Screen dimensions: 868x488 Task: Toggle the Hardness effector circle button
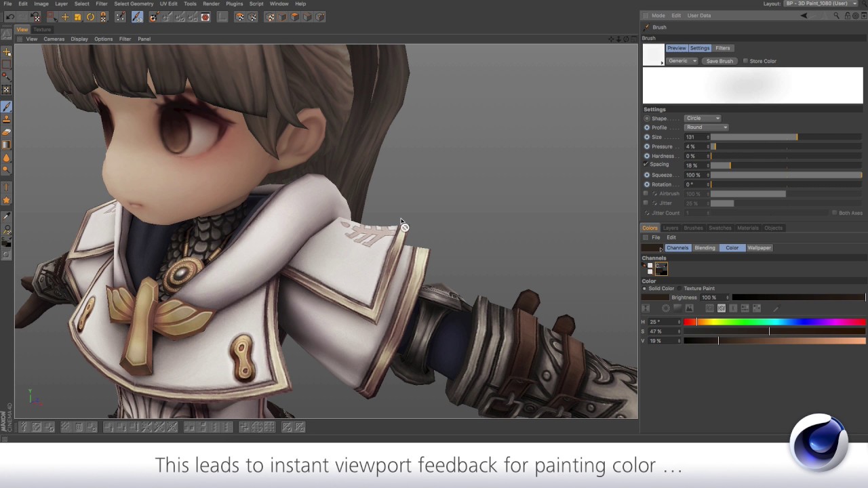(646, 156)
